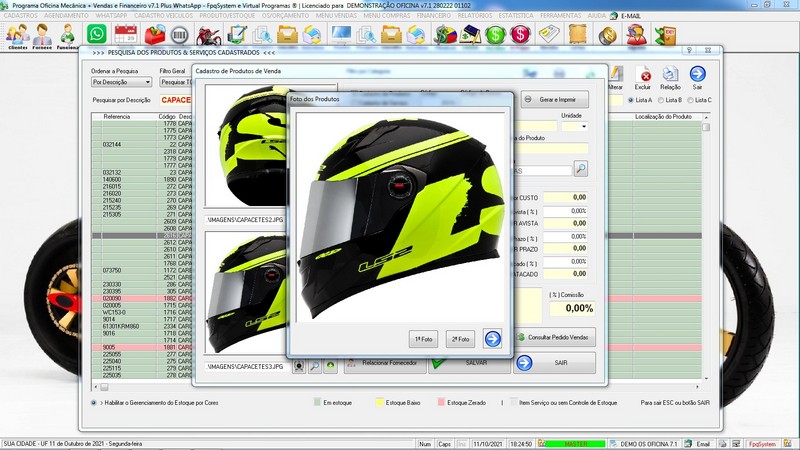Open the PRODUTO/ESTOQUE menu

[x=227, y=16]
